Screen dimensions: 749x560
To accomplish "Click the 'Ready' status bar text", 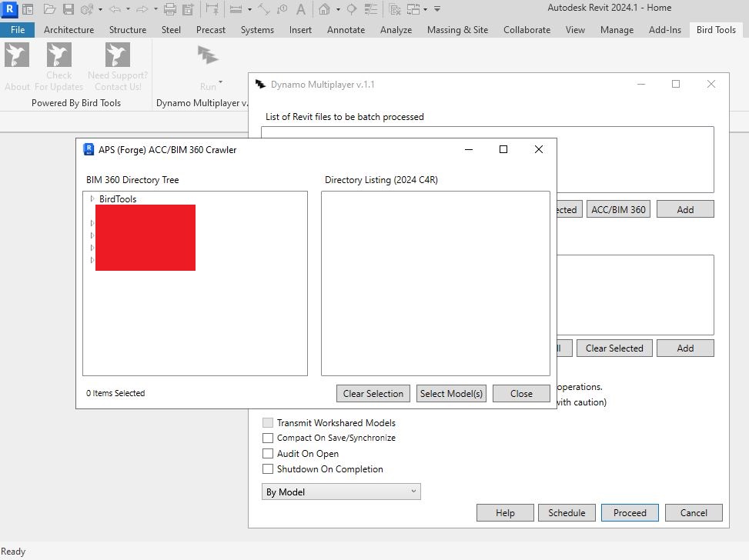I will pos(13,552).
